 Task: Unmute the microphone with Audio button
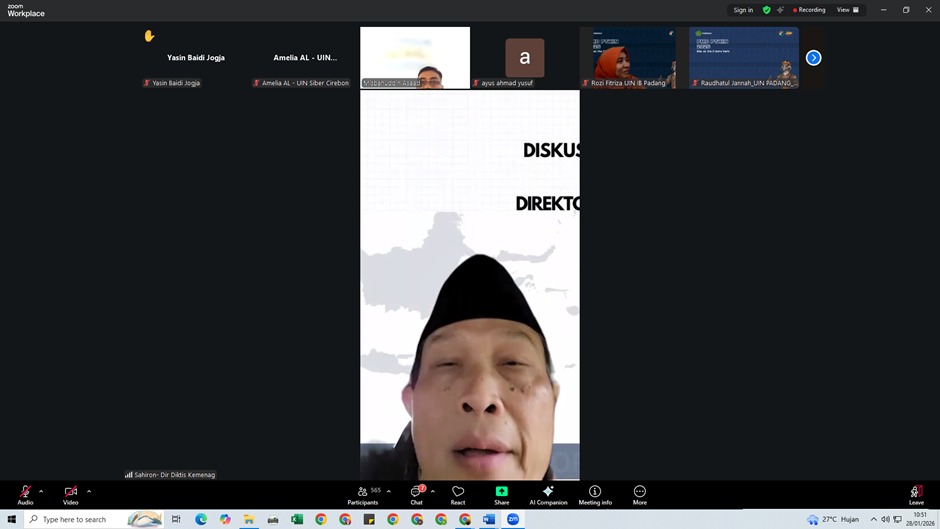(x=25, y=495)
